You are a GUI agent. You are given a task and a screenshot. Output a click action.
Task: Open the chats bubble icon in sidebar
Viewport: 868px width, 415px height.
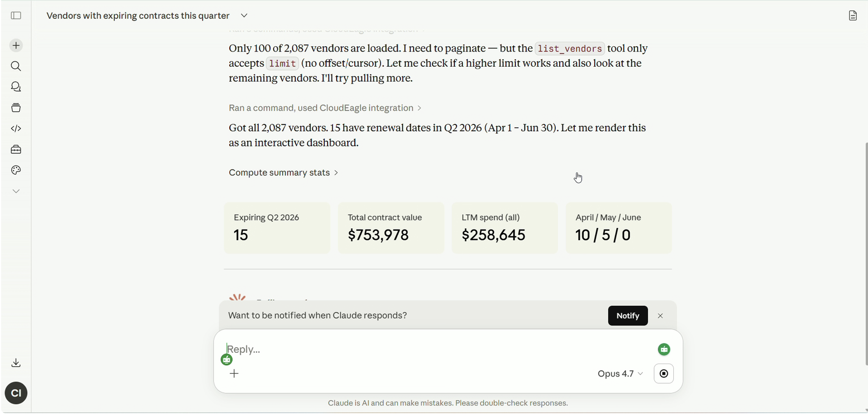click(x=16, y=87)
